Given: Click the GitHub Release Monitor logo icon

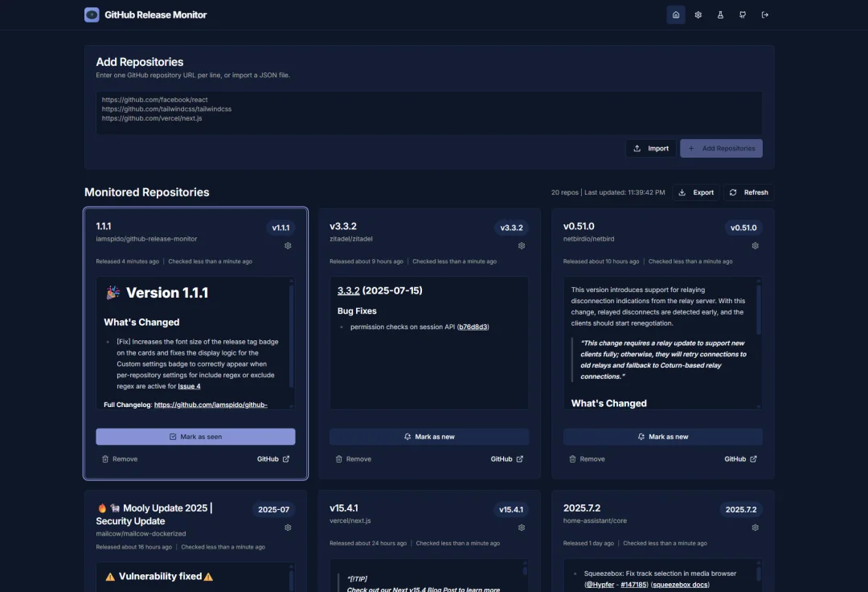Looking at the screenshot, I should [x=91, y=14].
